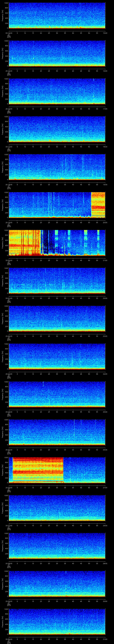This screenshot has width=114, height=644.
Task: Select the spectrogram panel starting at 20:28:00
Action: click(57, 546)
